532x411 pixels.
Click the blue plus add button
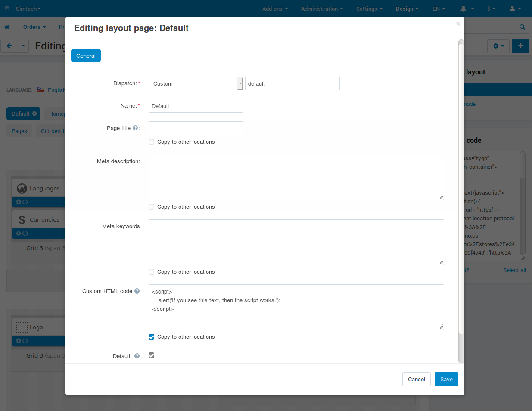pos(520,46)
